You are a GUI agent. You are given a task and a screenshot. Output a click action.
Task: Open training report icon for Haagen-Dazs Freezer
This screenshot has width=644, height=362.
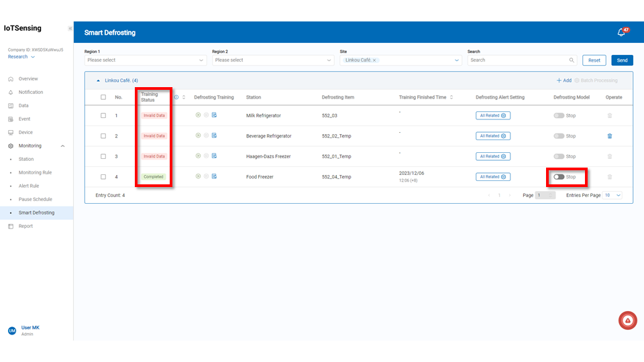point(214,156)
